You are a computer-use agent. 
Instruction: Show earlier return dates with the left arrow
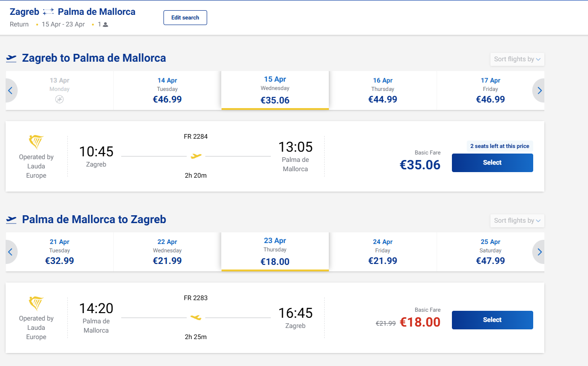(10, 252)
